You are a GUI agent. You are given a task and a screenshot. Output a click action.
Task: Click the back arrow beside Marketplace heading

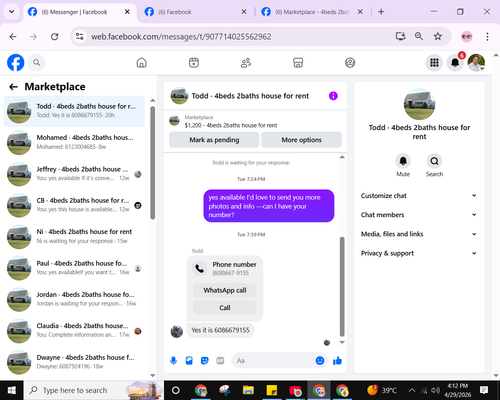point(13,87)
